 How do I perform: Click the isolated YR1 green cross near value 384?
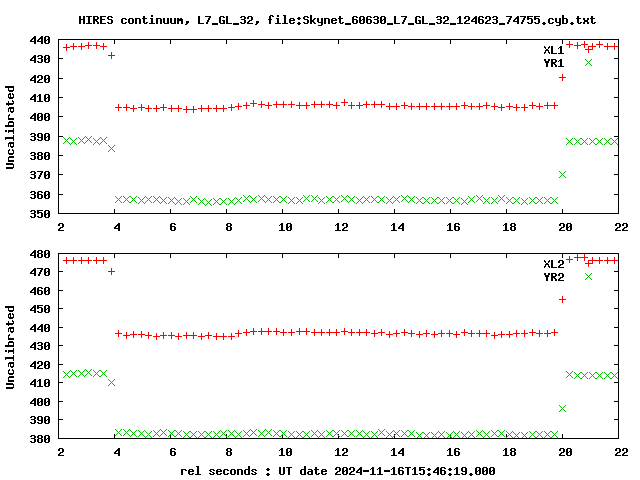tap(111, 149)
